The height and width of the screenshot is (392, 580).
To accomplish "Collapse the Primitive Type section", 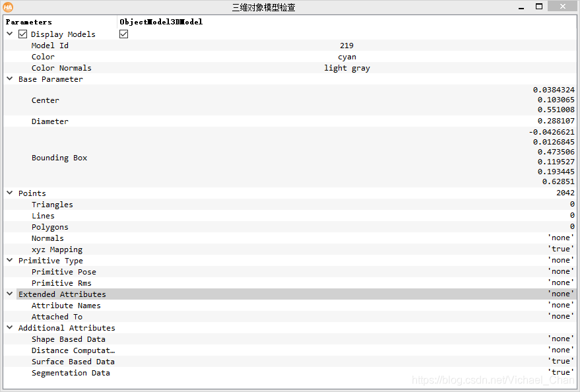I will pos(9,260).
